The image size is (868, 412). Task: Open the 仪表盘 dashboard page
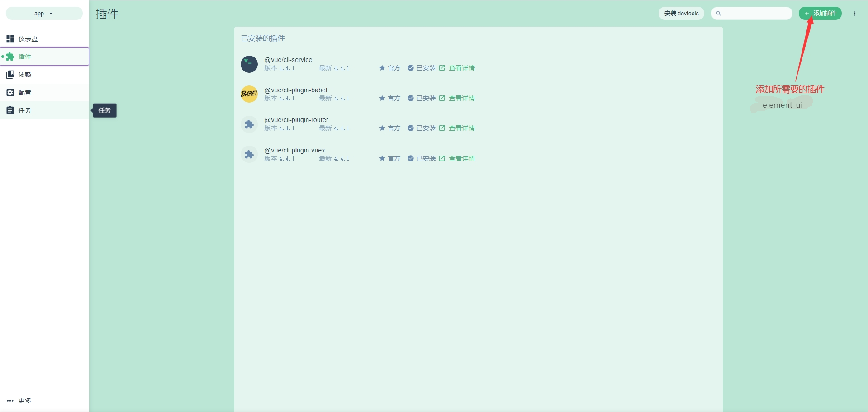(44, 39)
